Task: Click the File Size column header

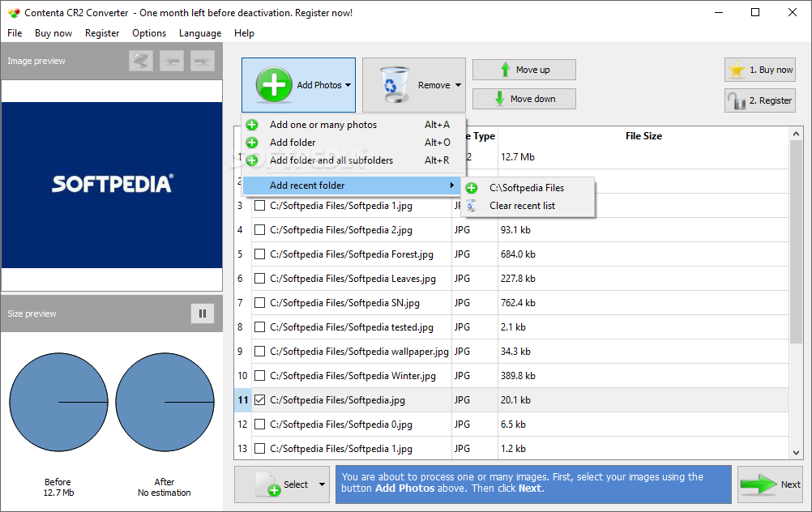Action: point(643,136)
